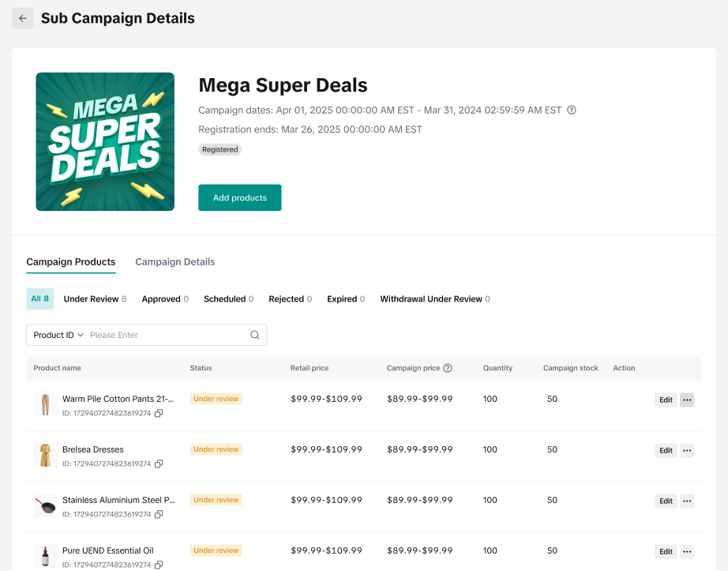728x571 pixels.
Task: Click the back arrow beside Sub Campaign Details
Action: tap(22, 18)
